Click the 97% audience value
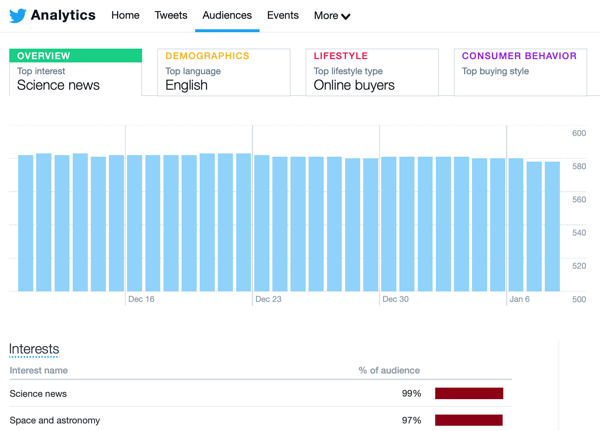Viewport: 600px width, 431px height. pos(411,420)
